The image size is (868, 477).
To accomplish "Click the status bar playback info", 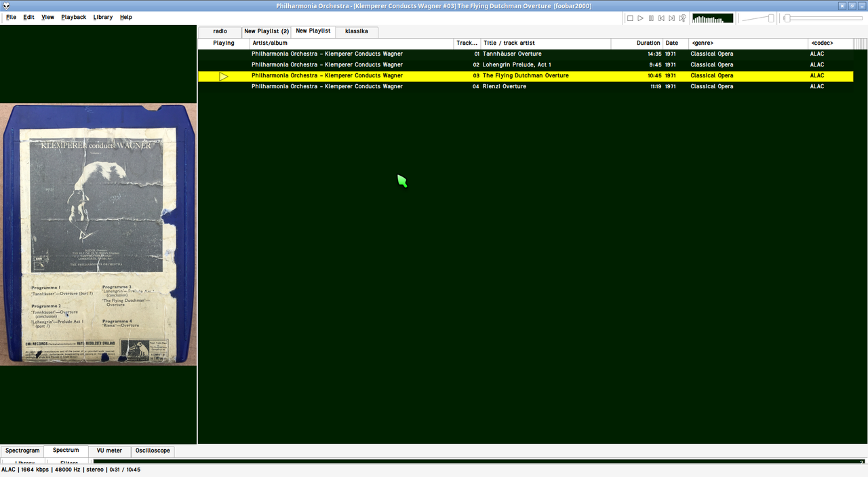I will tap(71, 470).
